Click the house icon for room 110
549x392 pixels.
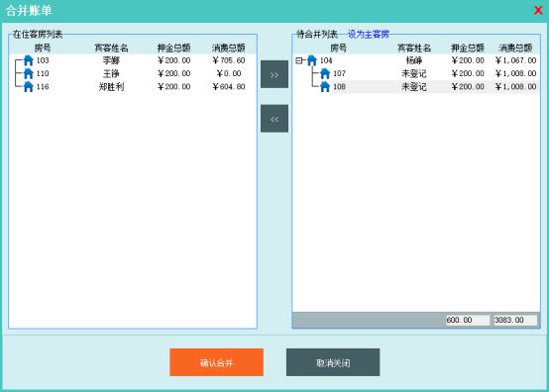tap(29, 73)
